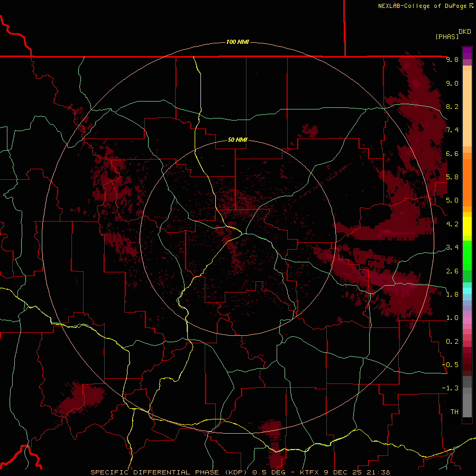The height and width of the screenshot is (476, 476).
Task: Click the -0.5 value on color scale
Action: coord(450,365)
